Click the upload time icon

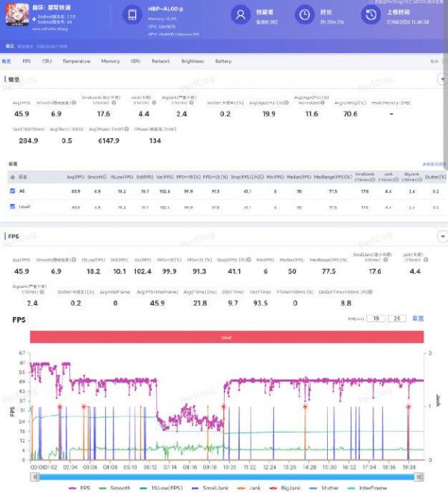point(370,16)
